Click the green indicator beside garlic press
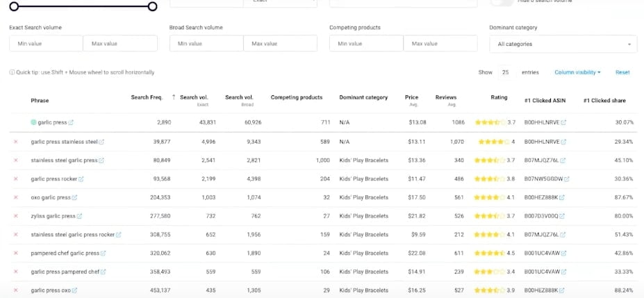This screenshot has height=298, width=644. [x=33, y=122]
